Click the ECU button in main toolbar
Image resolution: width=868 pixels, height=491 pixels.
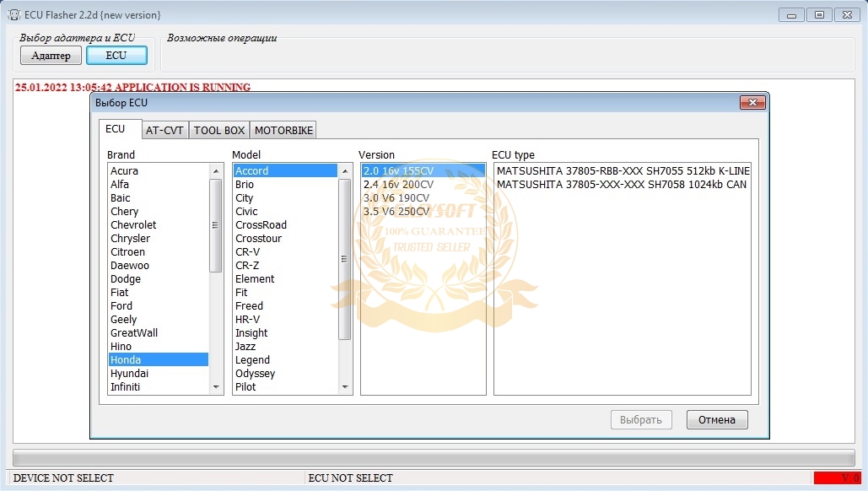click(116, 56)
